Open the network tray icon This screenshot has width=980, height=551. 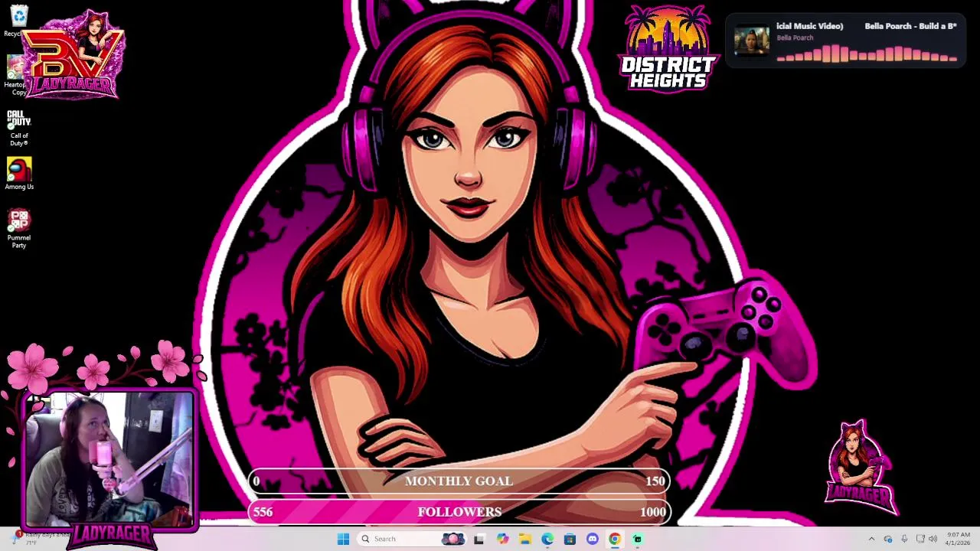point(920,539)
